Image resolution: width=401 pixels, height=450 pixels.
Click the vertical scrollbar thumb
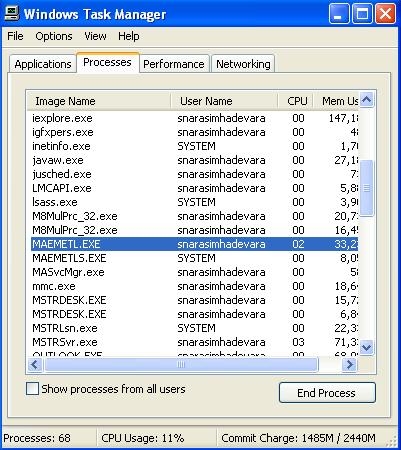click(367, 188)
